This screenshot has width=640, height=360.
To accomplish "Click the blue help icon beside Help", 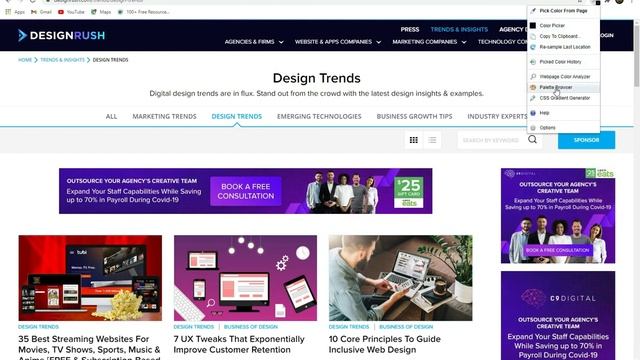I will coord(533,113).
